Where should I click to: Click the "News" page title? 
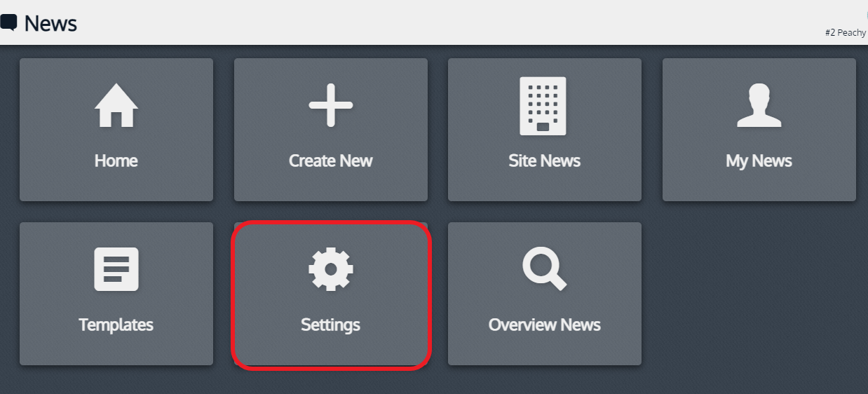[x=50, y=23]
